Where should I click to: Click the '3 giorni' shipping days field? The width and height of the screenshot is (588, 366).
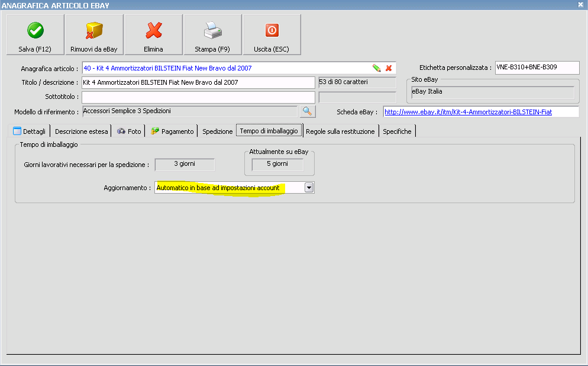click(x=185, y=165)
